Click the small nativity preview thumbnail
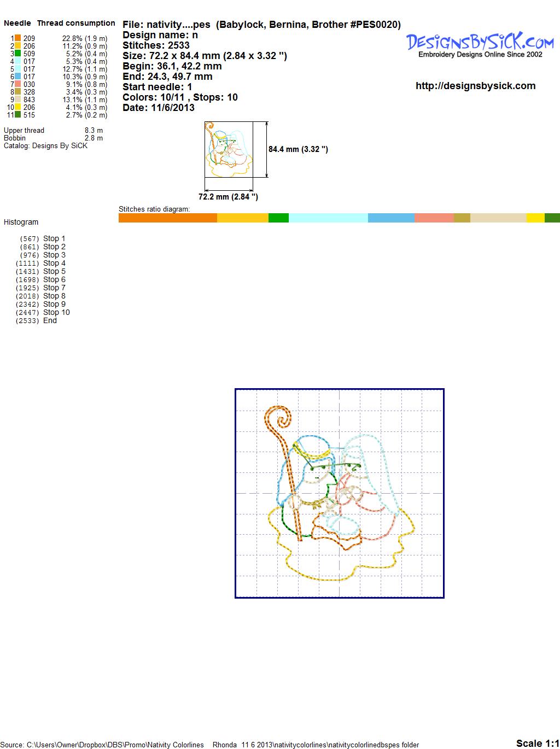Viewport: 560px width, 749px height. click(229, 149)
